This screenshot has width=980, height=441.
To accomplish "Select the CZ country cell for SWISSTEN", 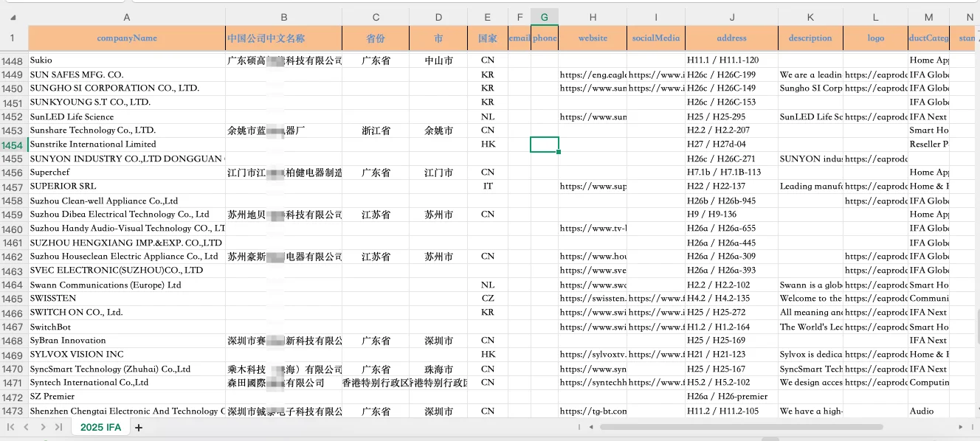I will (x=488, y=299).
